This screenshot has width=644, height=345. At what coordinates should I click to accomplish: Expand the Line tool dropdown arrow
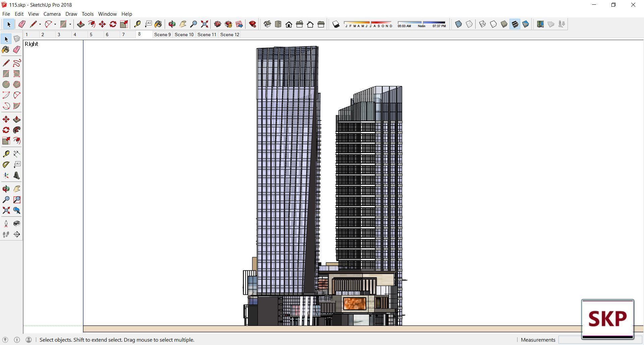click(40, 24)
